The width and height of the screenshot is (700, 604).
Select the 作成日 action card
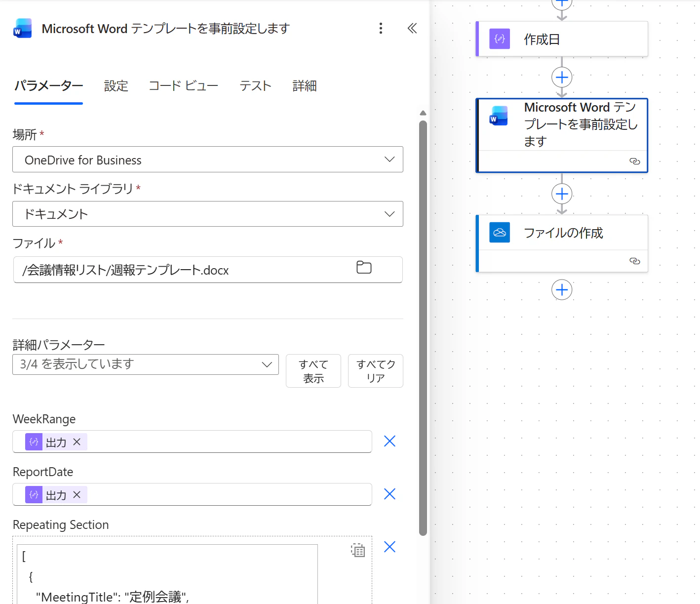[x=562, y=39]
